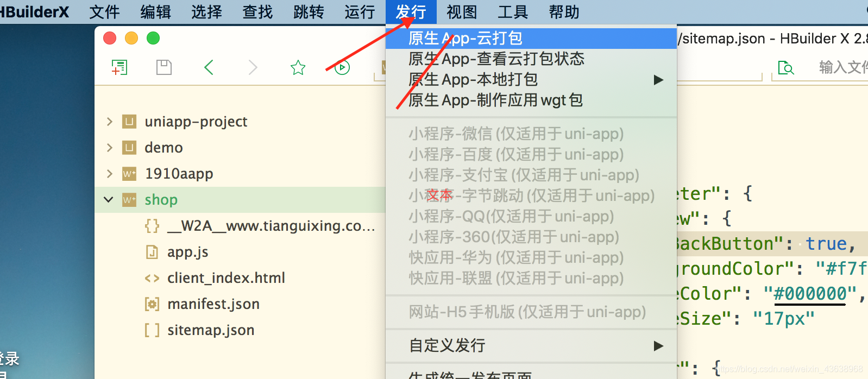Click the 发行 menu title
The height and width of the screenshot is (379, 868).
coord(411,11)
